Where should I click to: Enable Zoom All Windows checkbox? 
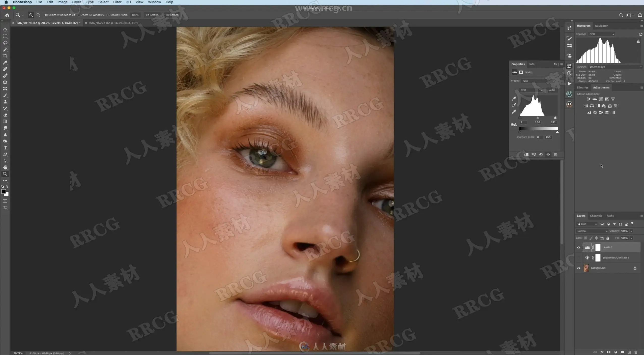79,15
